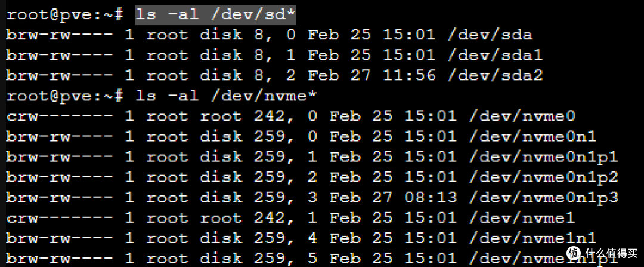Click the 什么值得买 watermark logo icon
The height and width of the screenshot is (267, 644).
(574, 253)
